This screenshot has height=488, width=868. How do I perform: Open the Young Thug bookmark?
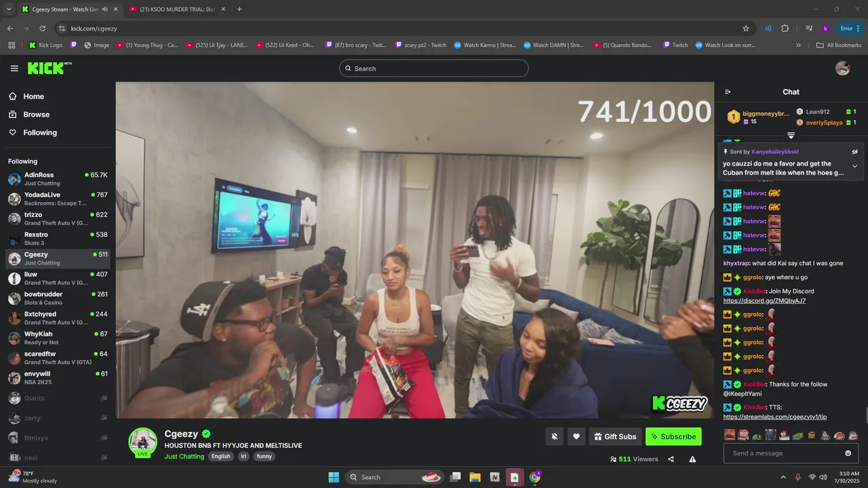tap(147, 45)
